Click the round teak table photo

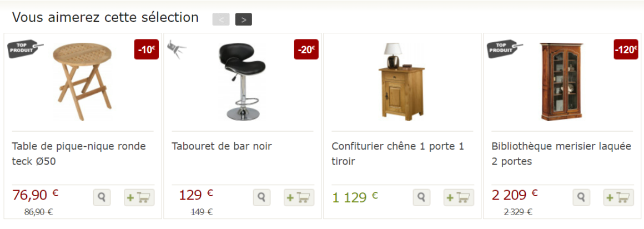(x=83, y=81)
